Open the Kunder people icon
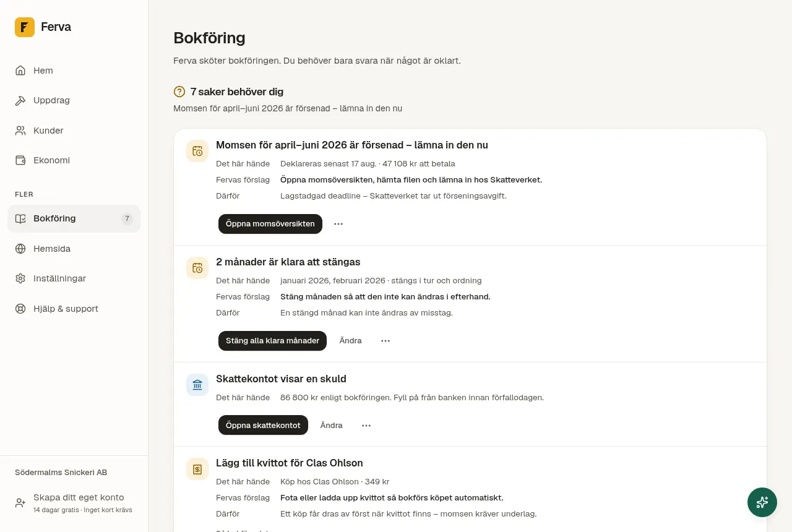Image resolution: width=792 pixels, height=532 pixels. [20, 131]
